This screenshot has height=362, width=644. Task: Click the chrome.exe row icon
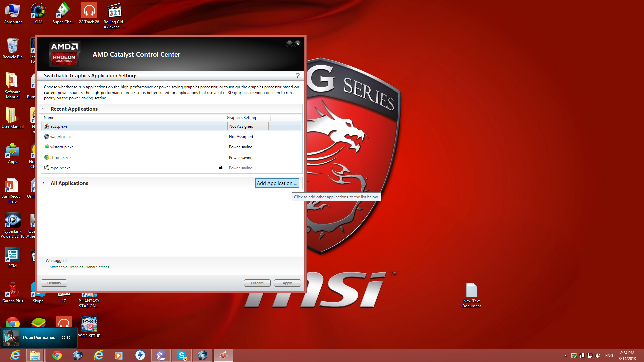pos(47,157)
